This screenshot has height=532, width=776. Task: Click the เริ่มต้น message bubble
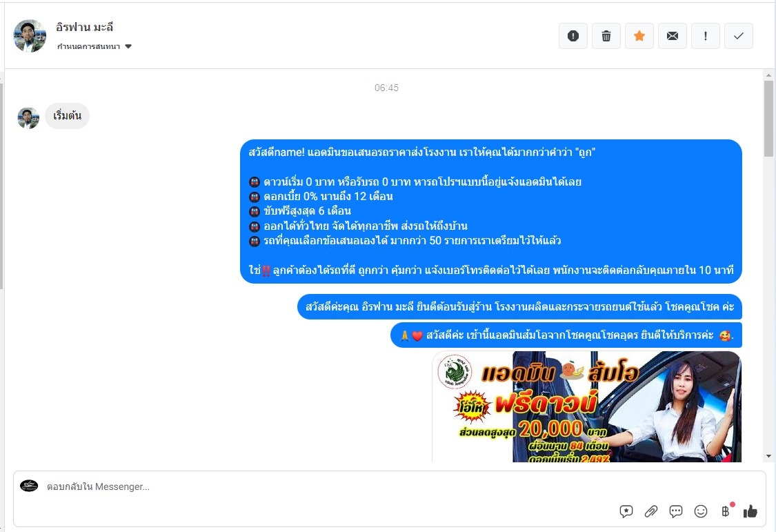(x=68, y=116)
